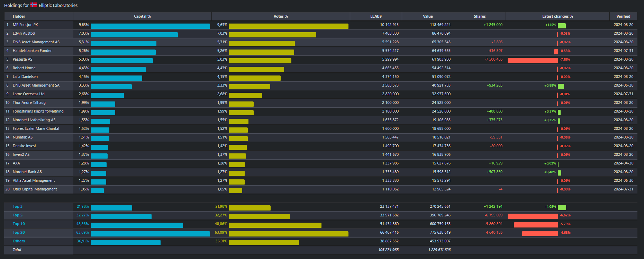Select DNB Asset Management SA holder

point(36,86)
